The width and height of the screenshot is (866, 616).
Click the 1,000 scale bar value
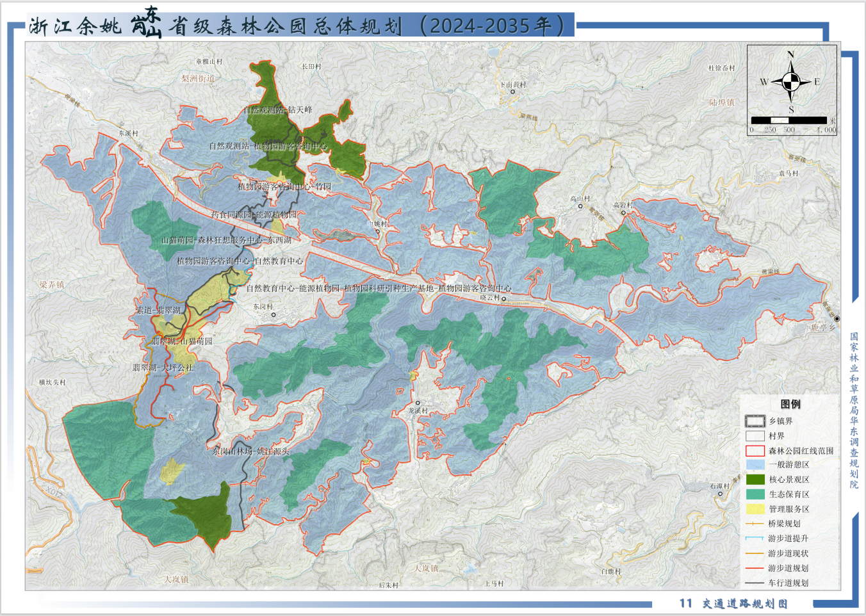click(826, 130)
